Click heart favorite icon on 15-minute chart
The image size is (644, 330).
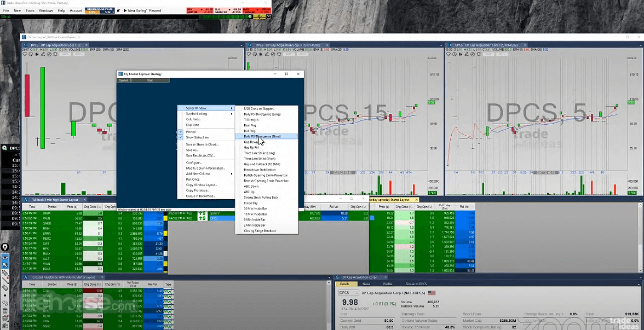click(248, 54)
